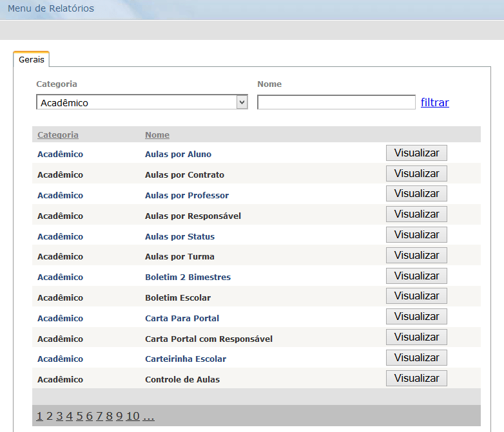This screenshot has height=432, width=504.
Task: Go to page 5 of results
Action: pos(79,416)
